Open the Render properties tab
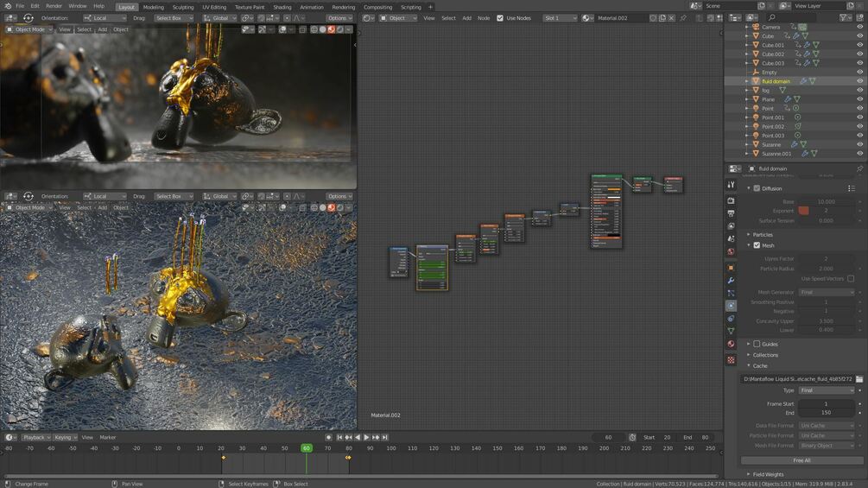This screenshot has height=488, width=868. (x=731, y=201)
